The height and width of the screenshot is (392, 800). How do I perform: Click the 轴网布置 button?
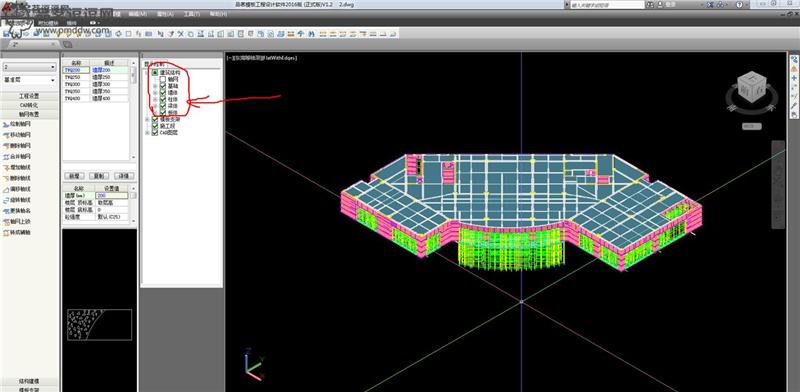(x=30, y=115)
